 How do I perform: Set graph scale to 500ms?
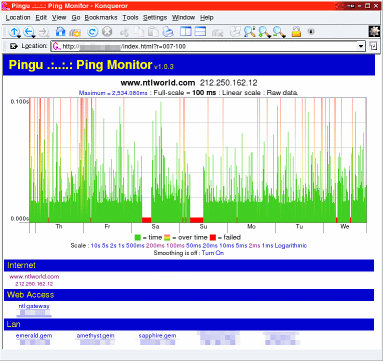click(x=135, y=246)
